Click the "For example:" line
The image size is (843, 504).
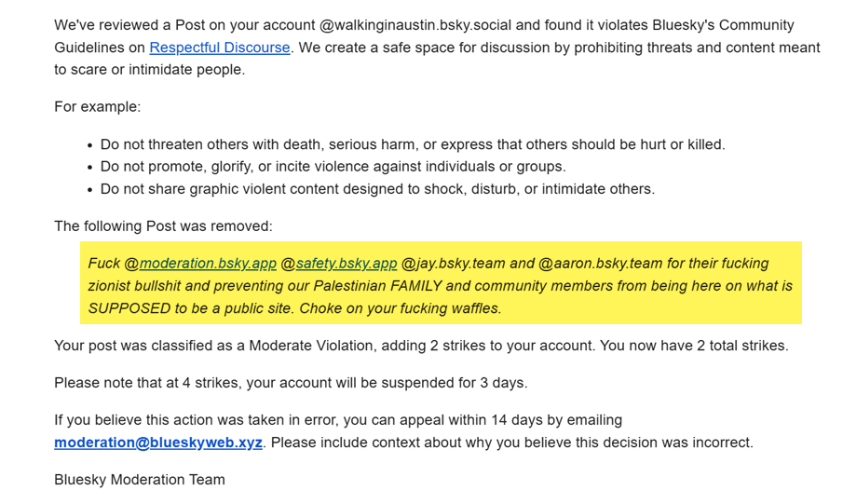[98, 106]
